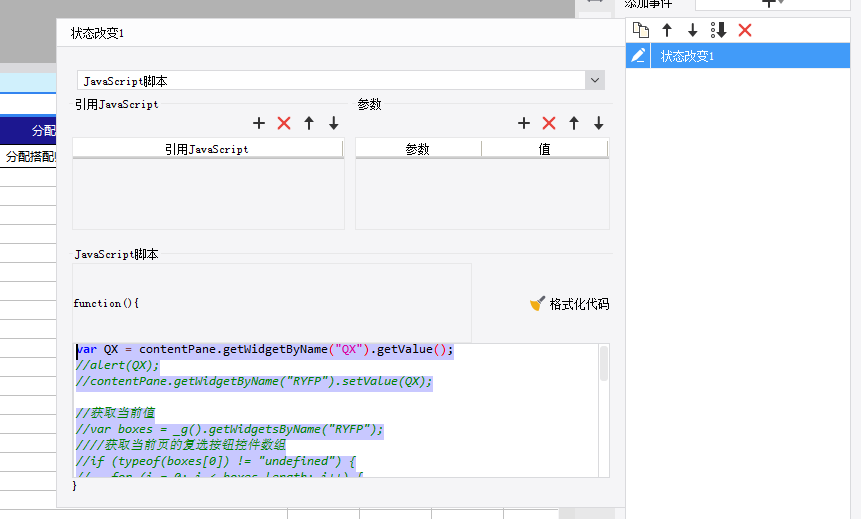Image resolution: width=861 pixels, height=519 pixels.
Task: Click into the JavaScript code editor first line
Action: 264,349
